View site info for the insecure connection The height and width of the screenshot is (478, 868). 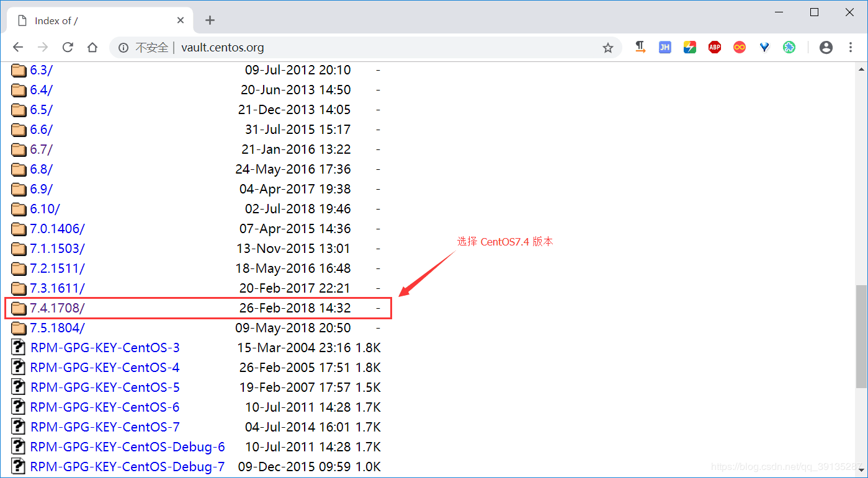coord(123,48)
